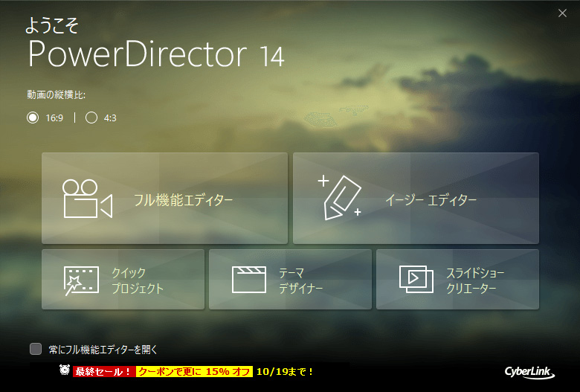Screen dimensions: 580x392
Task: Select the 16:9 aspect ratio radio button
Action: (x=33, y=118)
